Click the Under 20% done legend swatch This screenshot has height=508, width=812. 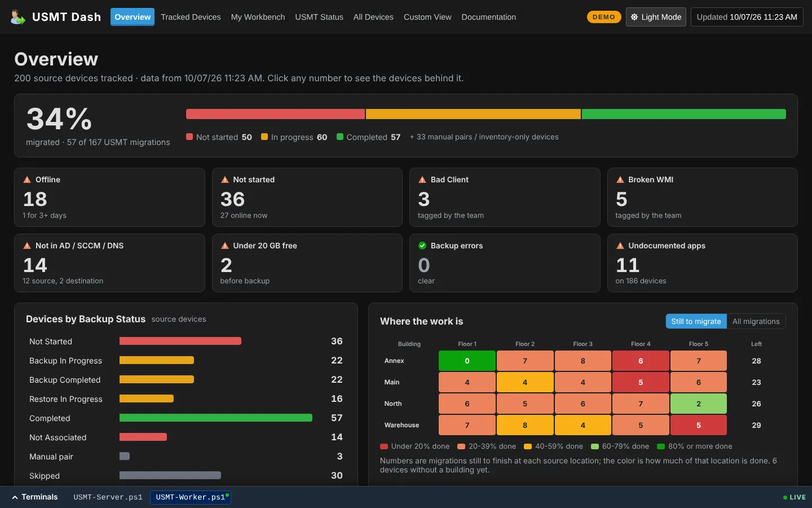coord(384,446)
